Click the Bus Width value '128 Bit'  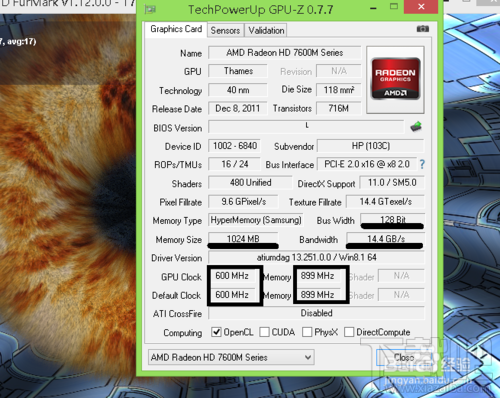pos(393,220)
